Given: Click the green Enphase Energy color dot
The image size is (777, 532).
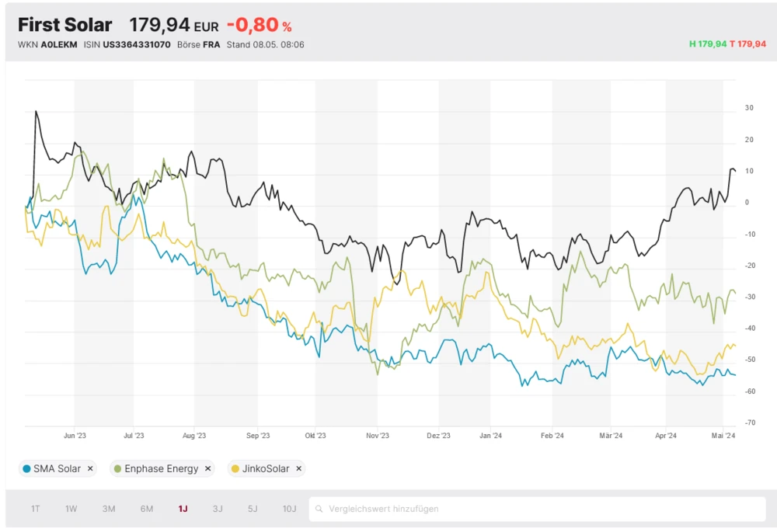Looking at the screenshot, I should (118, 469).
